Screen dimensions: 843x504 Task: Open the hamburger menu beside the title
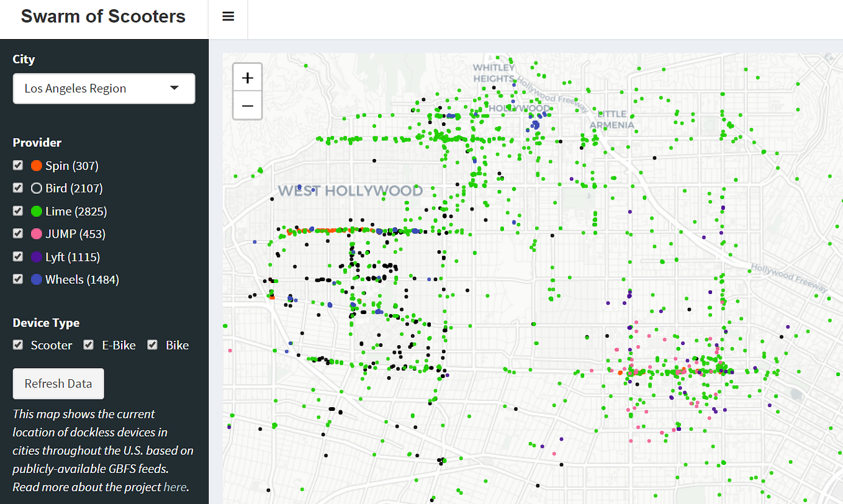point(228,16)
